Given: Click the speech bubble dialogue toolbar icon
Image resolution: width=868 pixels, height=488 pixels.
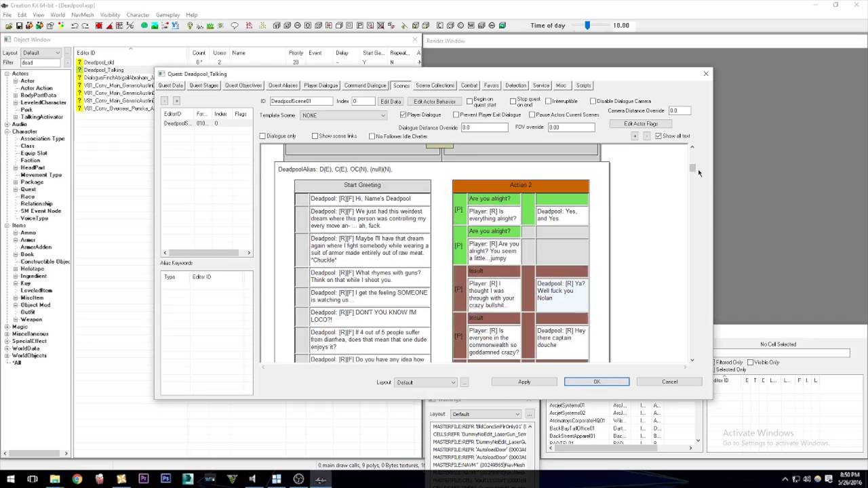Looking at the screenshot, I should pyautogui.click(x=235, y=26).
